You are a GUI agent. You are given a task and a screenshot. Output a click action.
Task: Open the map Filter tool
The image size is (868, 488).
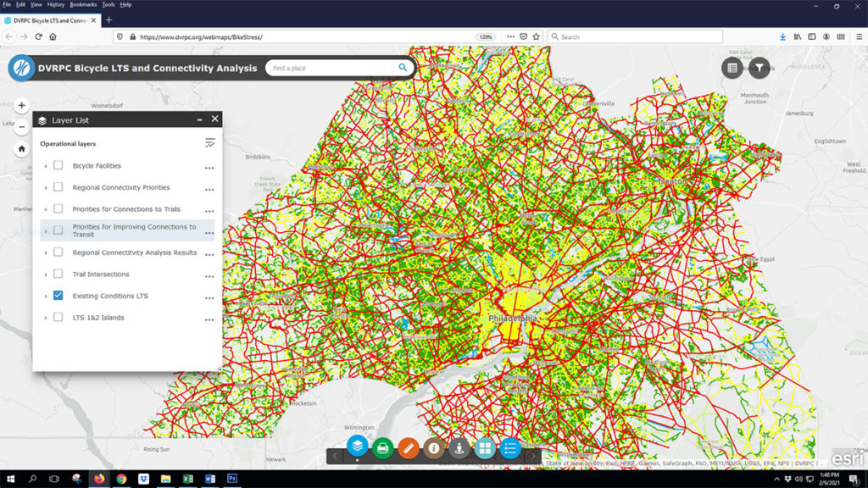pos(759,68)
